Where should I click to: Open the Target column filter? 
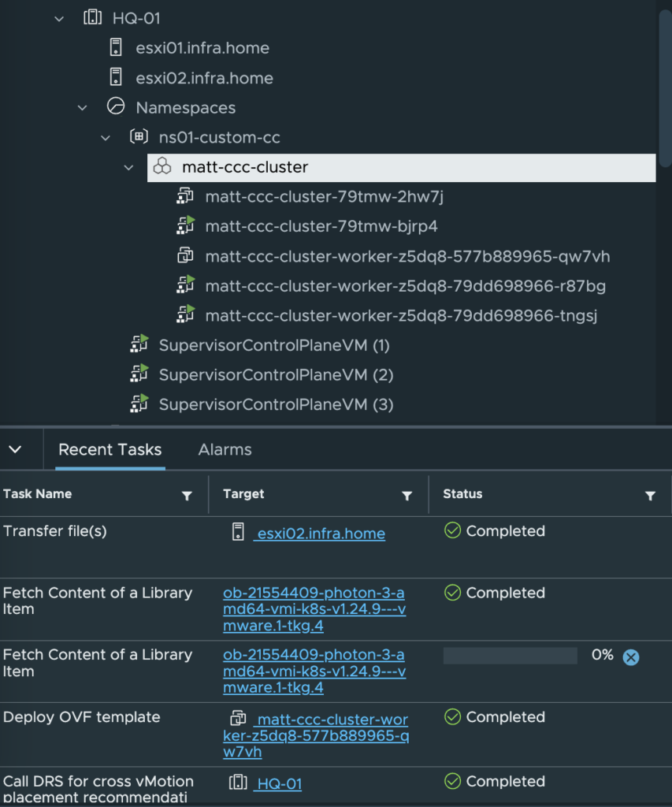click(x=407, y=496)
